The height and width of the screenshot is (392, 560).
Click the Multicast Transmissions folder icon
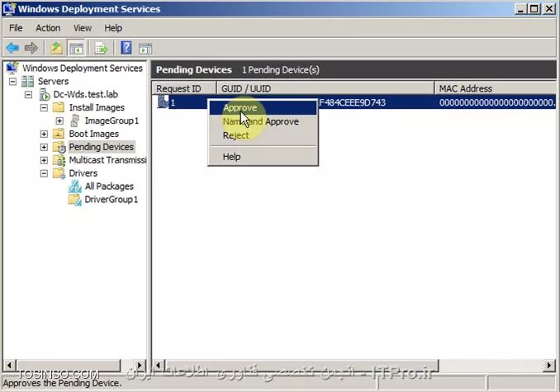click(x=59, y=160)
